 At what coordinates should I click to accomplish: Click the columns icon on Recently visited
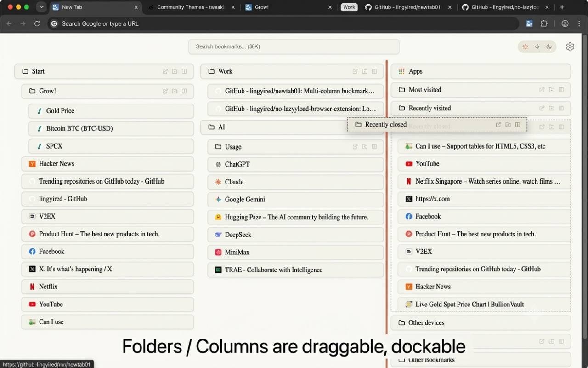tap(561, 108)
